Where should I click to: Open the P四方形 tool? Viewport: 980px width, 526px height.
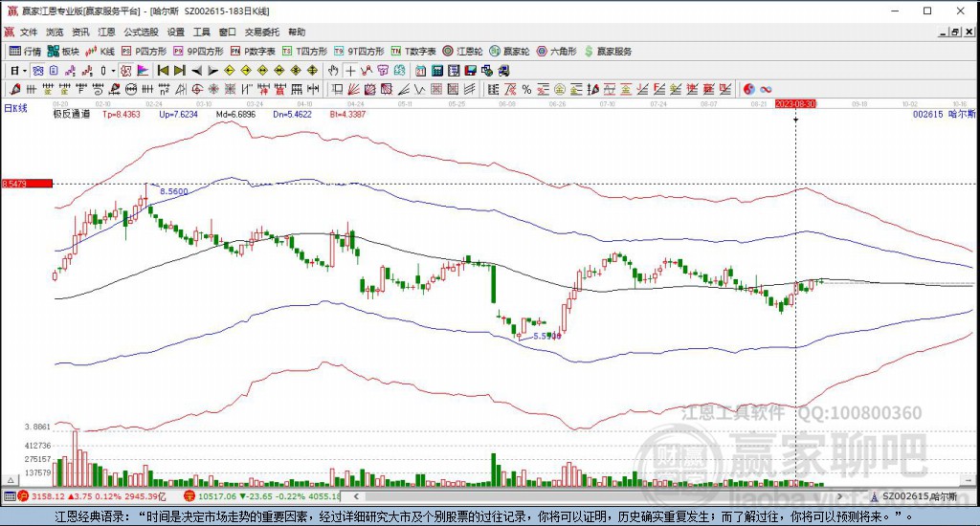pos(145,52)
